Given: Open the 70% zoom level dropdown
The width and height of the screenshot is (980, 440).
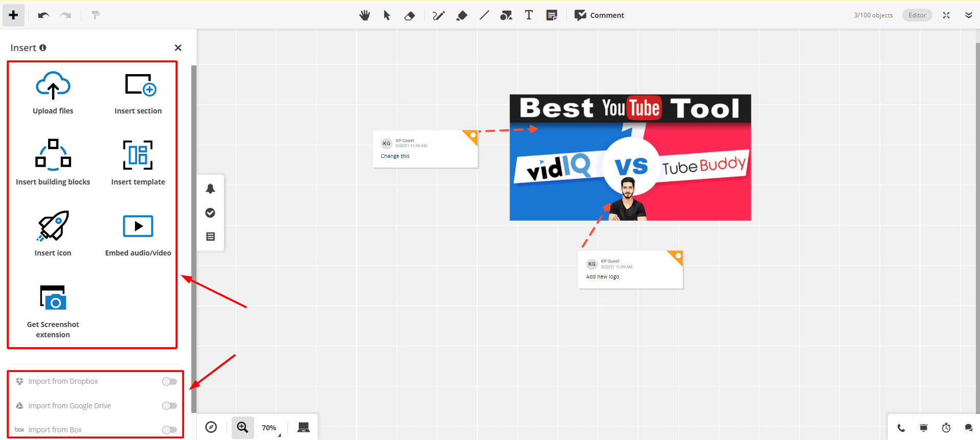Looking at the screenshot, I should (270, 428).
